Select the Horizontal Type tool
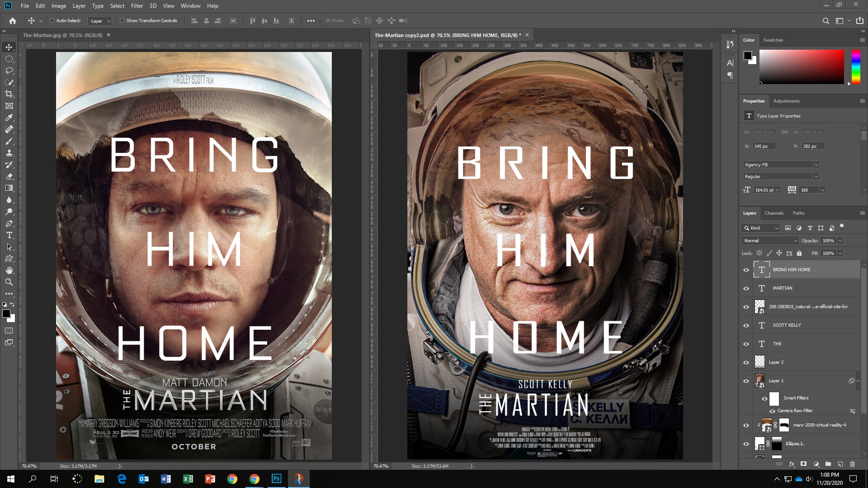This screenshot has width=868, height=488. pos(9,235)
